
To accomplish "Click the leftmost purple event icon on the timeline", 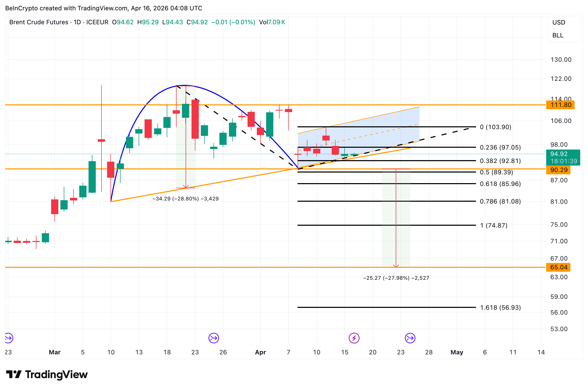I will pyautogui.click(x=9, y=338).
